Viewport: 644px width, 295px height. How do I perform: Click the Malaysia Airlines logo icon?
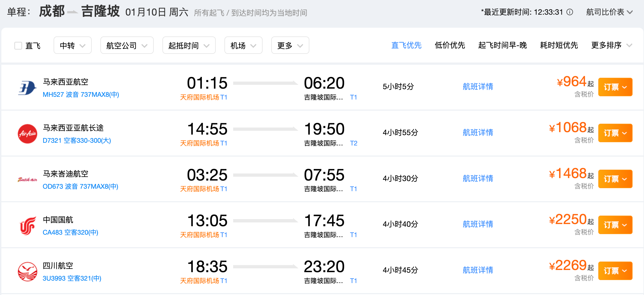[x=27, y=88]
